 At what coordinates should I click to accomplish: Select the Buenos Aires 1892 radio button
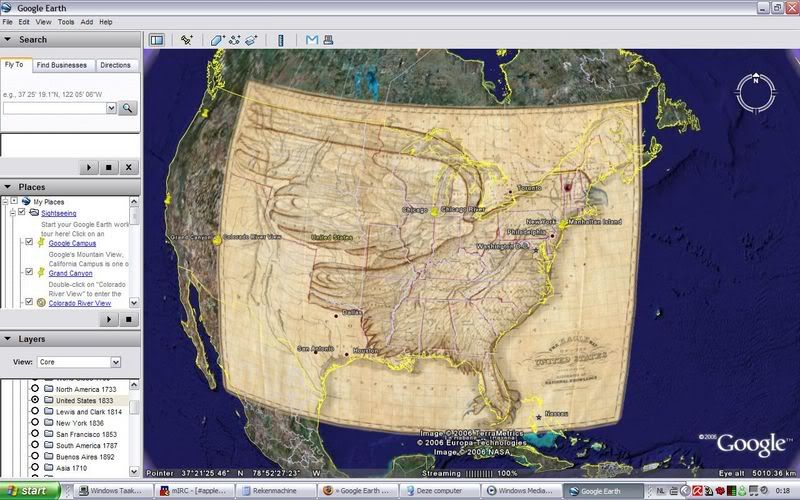[x=35, y=456]
